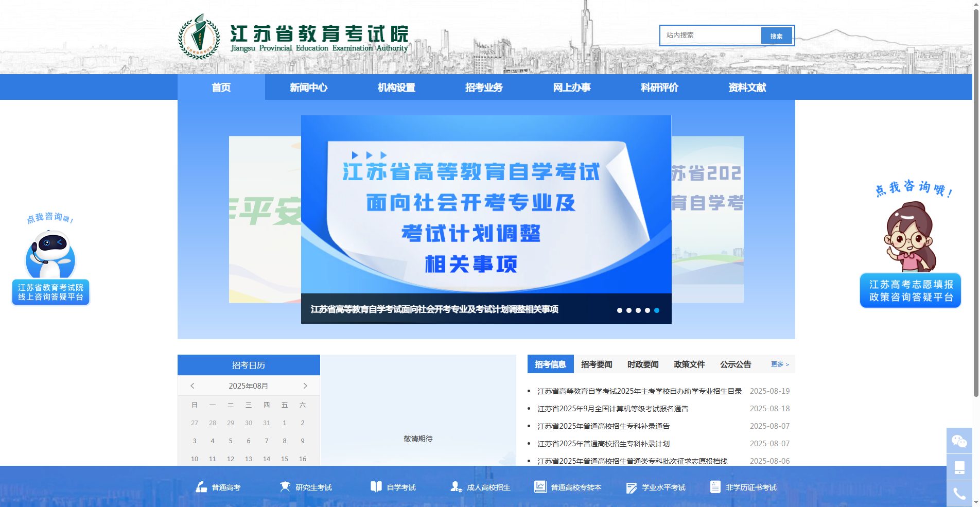Click the phone contact icon in the sidebar
The width and height of the screenshot is (980, 507).
(959, 493)
